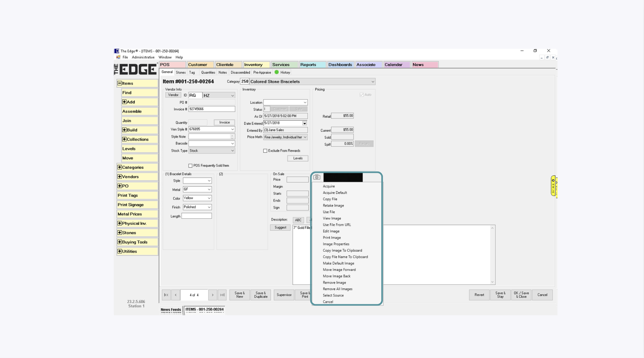Expand the Categories section
The width and height of the screenshot is (644, 358).
pyautogui.click(x=120, y=167)
